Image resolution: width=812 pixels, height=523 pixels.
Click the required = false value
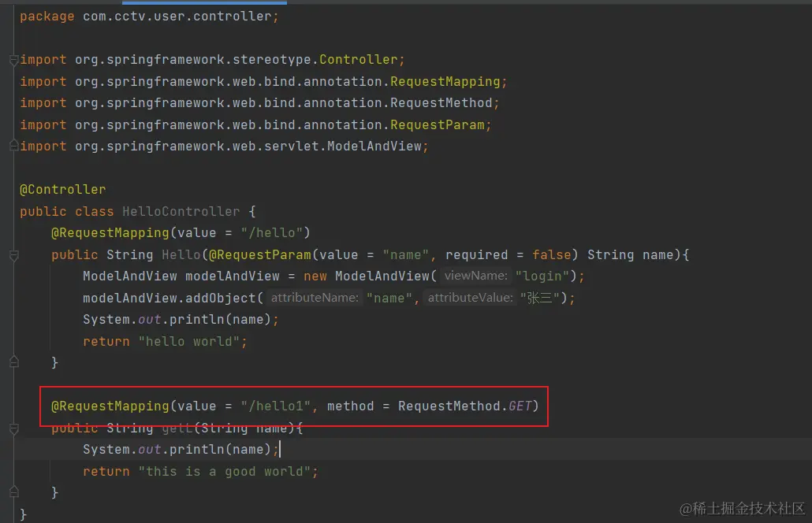tap(552, 254)
